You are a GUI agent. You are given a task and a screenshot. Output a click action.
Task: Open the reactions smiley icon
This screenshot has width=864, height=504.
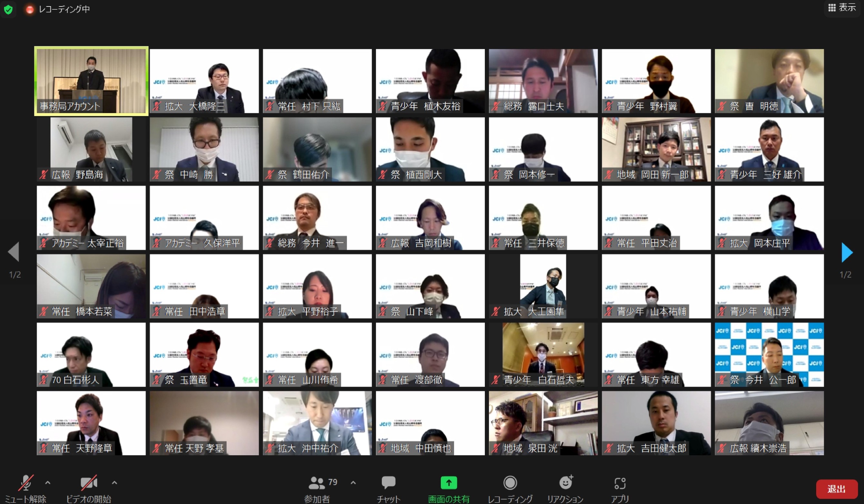point(565,483)
